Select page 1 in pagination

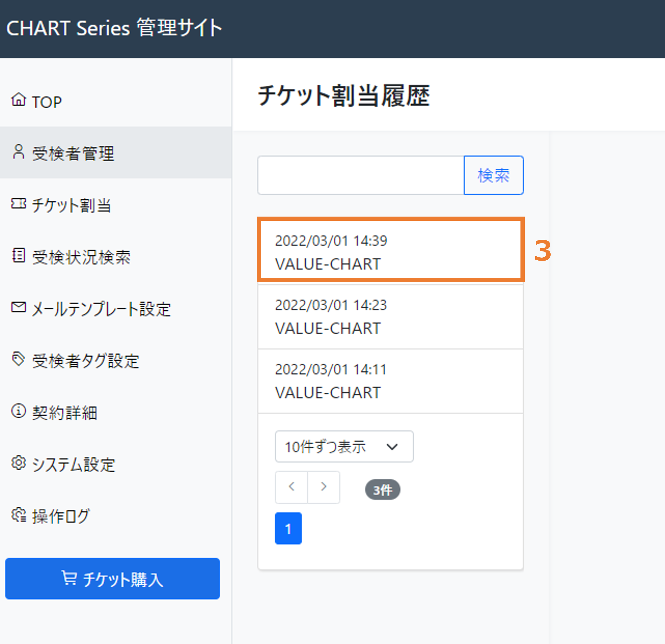point(288,528)
